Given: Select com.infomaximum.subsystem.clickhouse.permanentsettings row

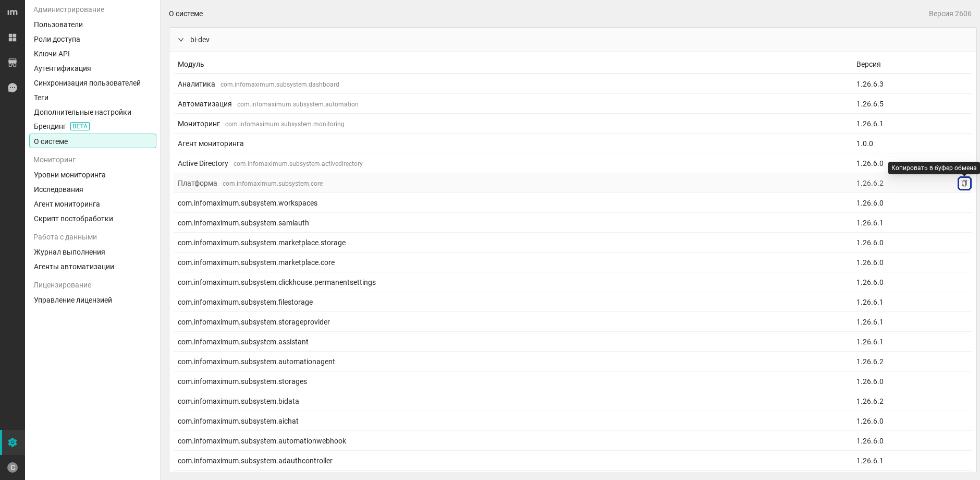Looking at the screenshot, I should 572,282.
